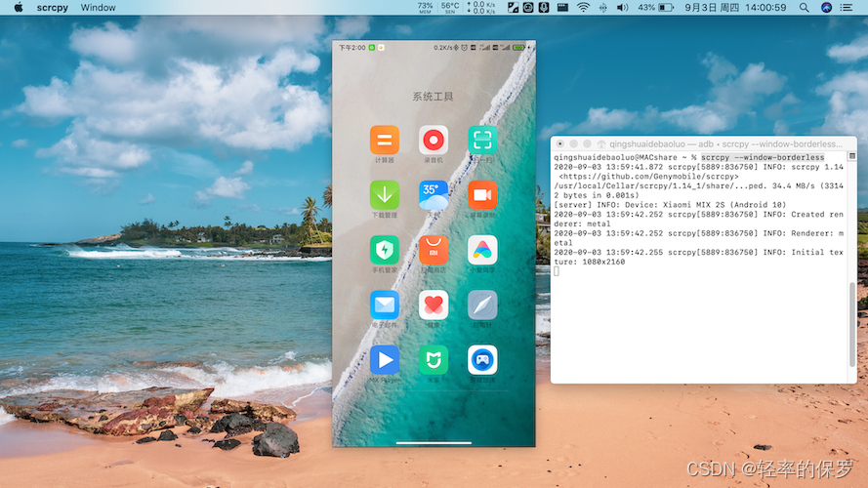Viewport: 868px width, 488px height.
Task: Open the Downloads (下载管理) app
Action: [384, 195]
